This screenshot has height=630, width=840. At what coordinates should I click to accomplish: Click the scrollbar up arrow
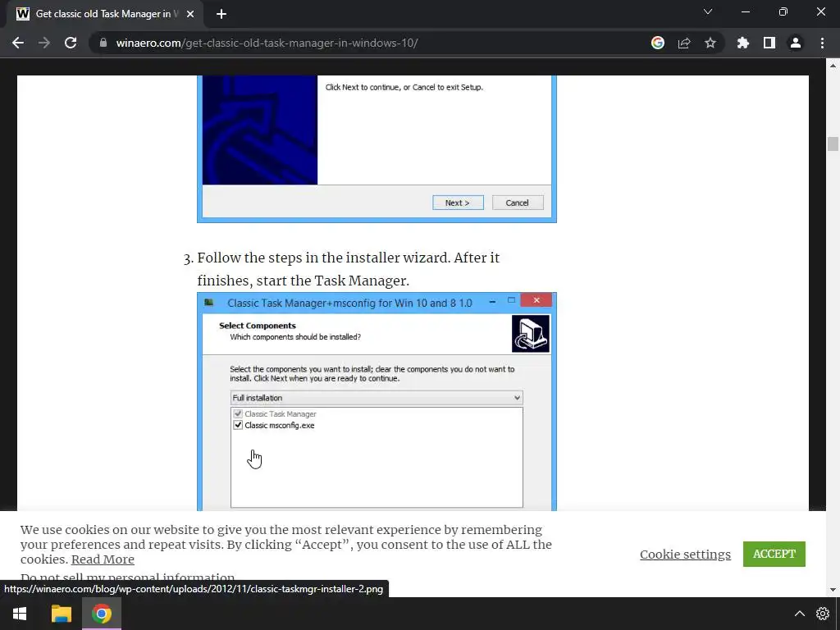[833, 66]
